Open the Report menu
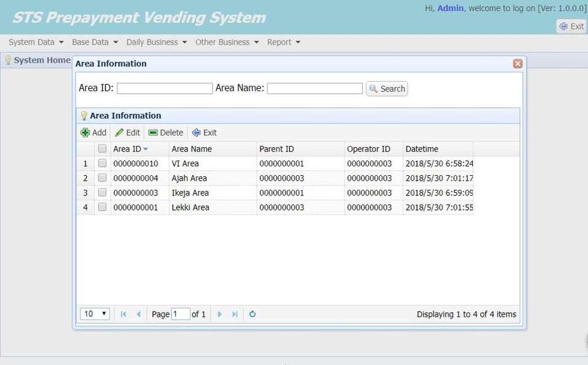Screen dimensions: 588x365 [284, 42]
